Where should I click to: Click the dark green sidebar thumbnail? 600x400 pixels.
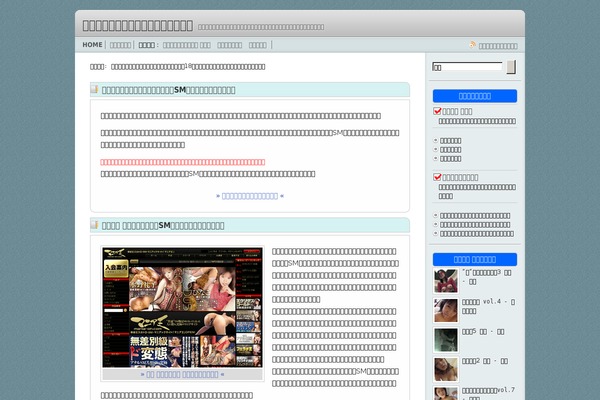point(446,340)
